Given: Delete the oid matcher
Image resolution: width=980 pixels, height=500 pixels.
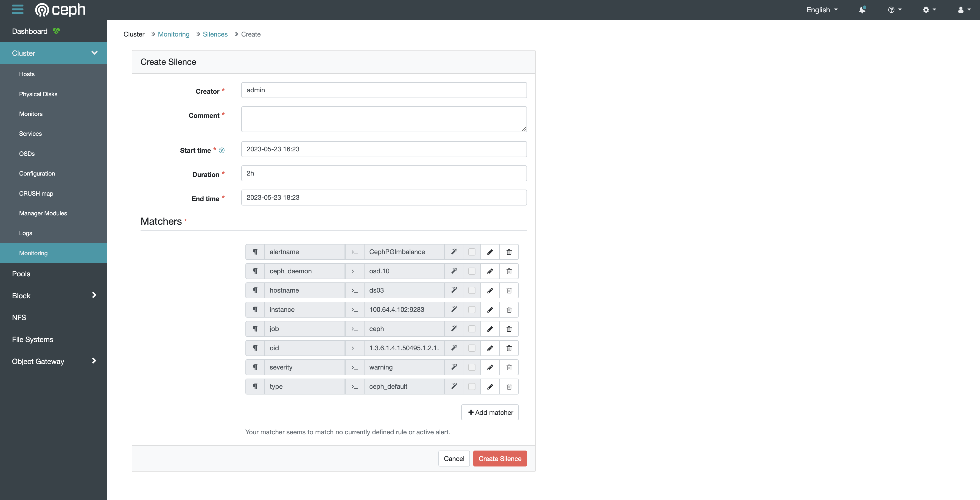Looking at the screenshot, I should 509,348.
